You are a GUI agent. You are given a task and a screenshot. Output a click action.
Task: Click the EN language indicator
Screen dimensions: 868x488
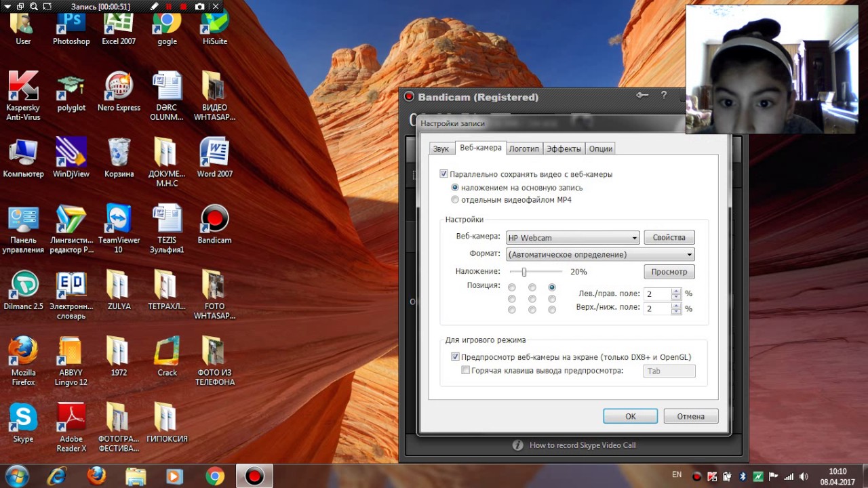coord(677,474)
